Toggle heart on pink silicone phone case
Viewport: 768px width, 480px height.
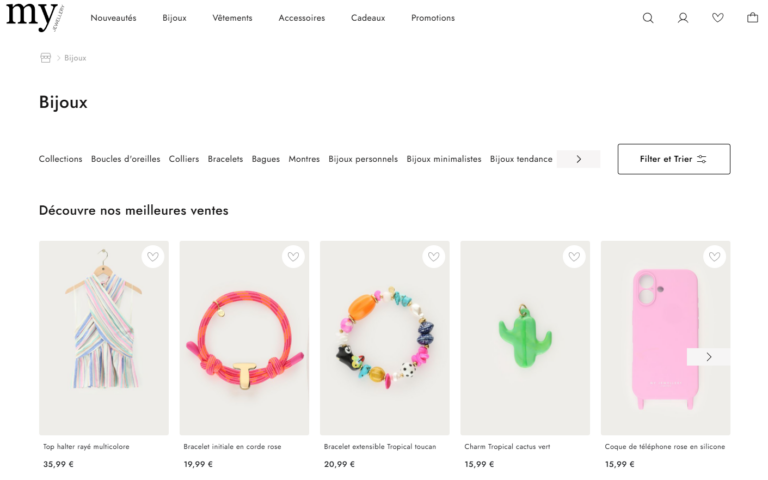coord(714,257)
